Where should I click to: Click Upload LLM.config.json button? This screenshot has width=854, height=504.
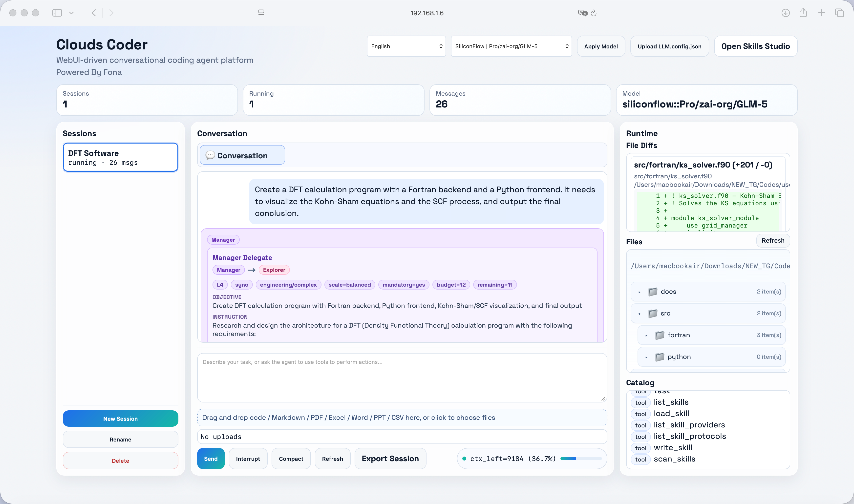(x=670, y=46)
